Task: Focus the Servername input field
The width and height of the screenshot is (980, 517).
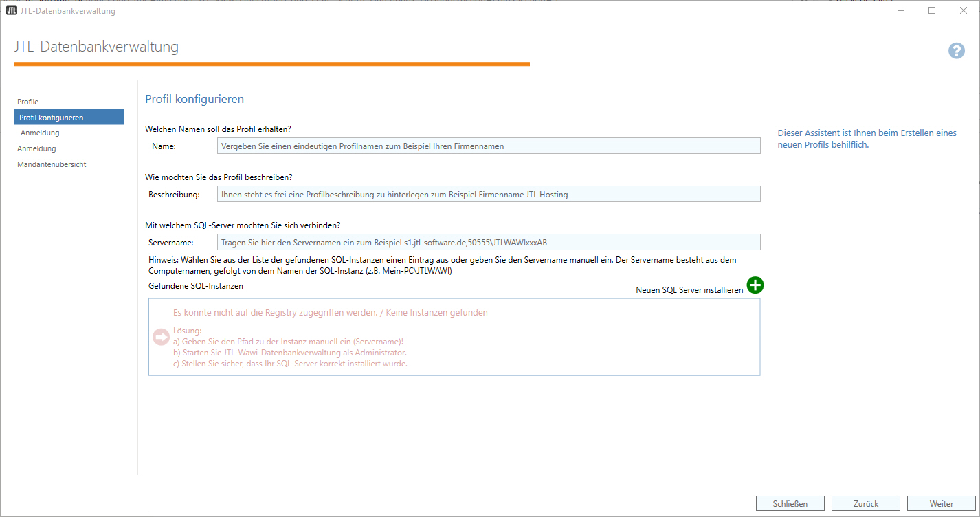Action: pyautogui.click(x=489, y=242)
